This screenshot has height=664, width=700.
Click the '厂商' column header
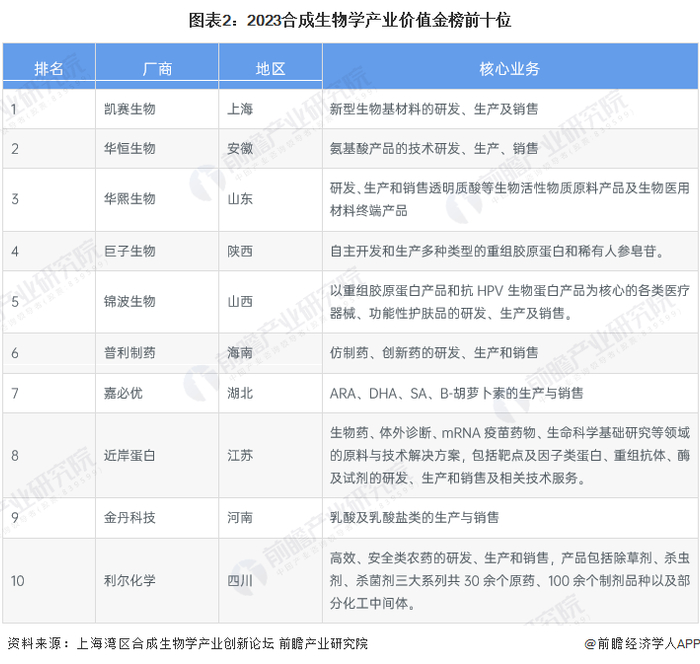pos(157,69)
